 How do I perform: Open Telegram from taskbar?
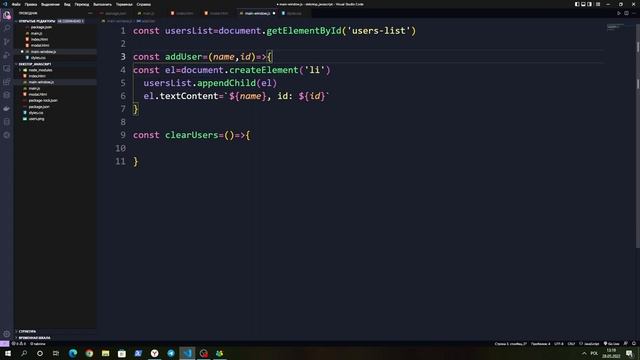[x=171, y=353]
